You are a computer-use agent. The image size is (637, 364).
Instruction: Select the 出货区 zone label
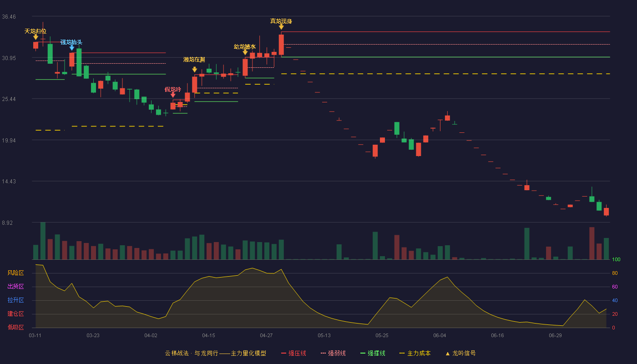coord(16,287)
